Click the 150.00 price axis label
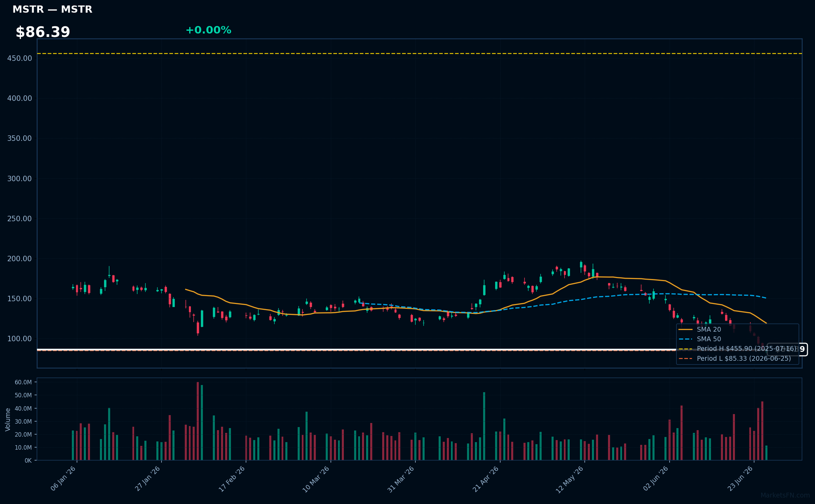Image resolution: width=815 pixels, height=504 pixels. pos(20,299)
